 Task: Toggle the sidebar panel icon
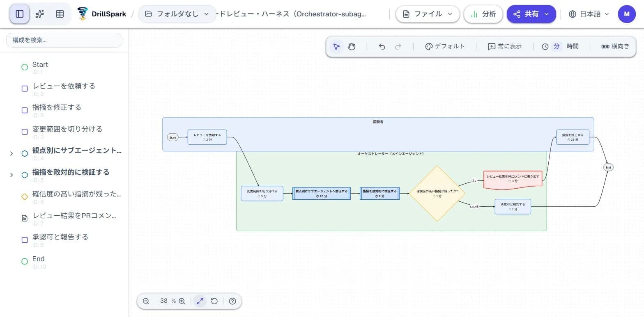click(19, 14)
